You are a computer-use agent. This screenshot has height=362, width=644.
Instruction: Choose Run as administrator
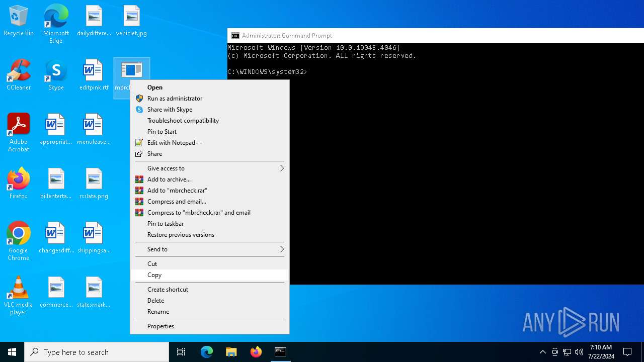[209, 99]
